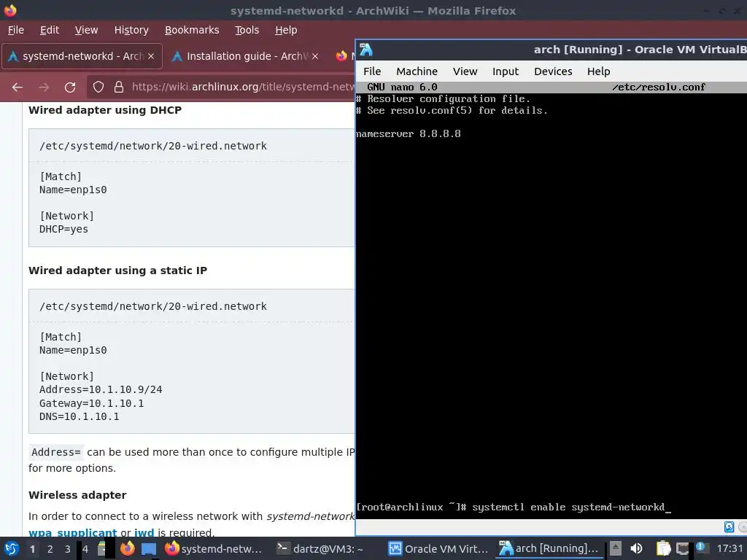The width and height of the screenshot is (747, 560).
Task: Open the clipboard manager tray icon
Action: coord(662,548)
